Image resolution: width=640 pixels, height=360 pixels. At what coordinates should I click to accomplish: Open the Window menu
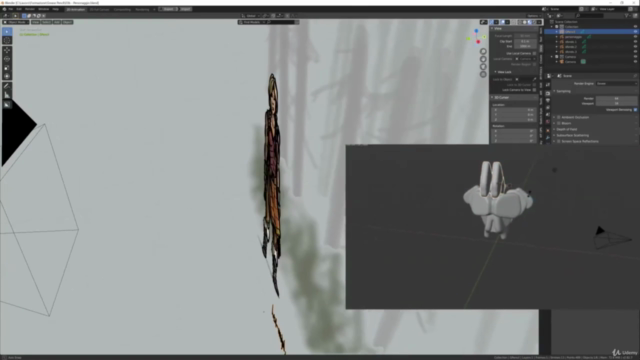pyautogui.click(x=43, y=9)
